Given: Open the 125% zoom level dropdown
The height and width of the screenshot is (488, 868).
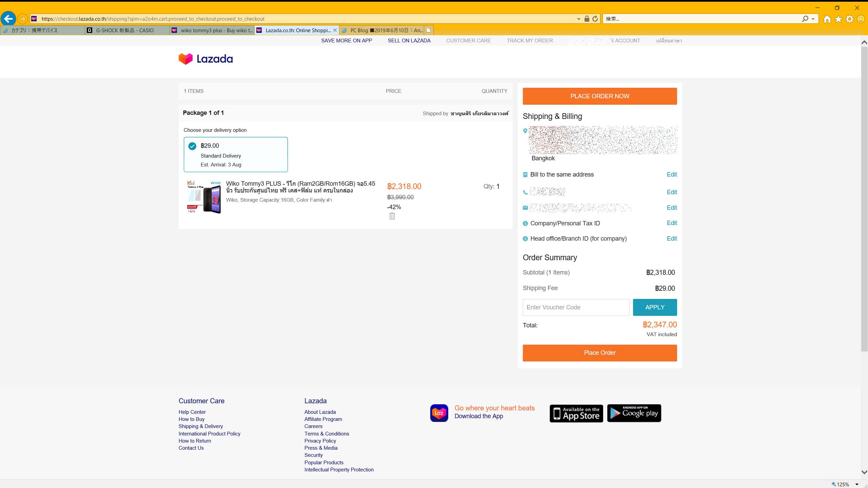Looking at the screenshot, I should (857, 484).
